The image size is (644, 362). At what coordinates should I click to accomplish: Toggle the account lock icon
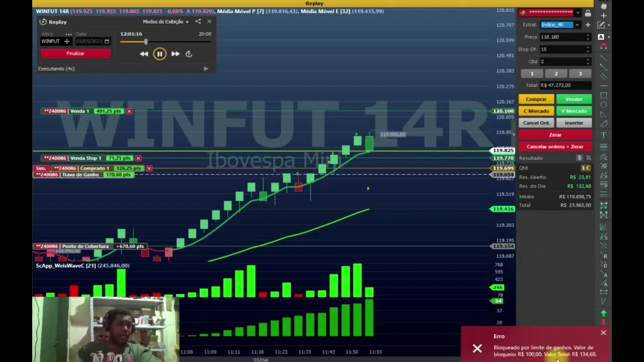point(588,13)
